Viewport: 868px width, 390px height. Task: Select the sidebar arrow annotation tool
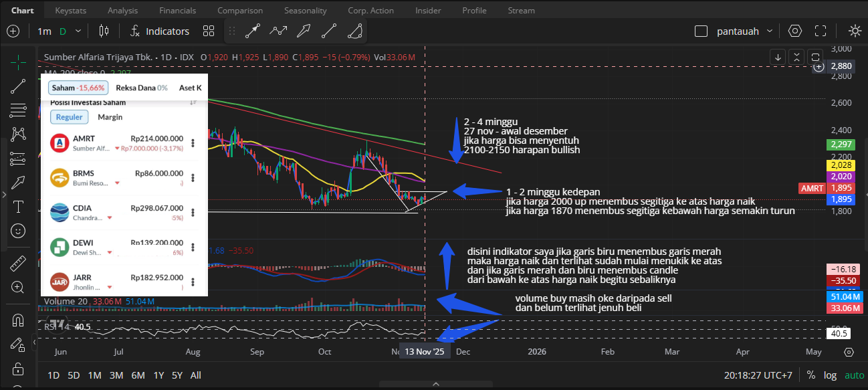[x=18, y=182]
